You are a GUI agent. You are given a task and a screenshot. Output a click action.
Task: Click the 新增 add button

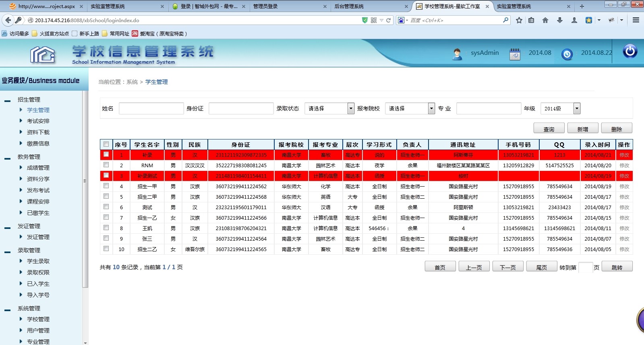point(583,129)
